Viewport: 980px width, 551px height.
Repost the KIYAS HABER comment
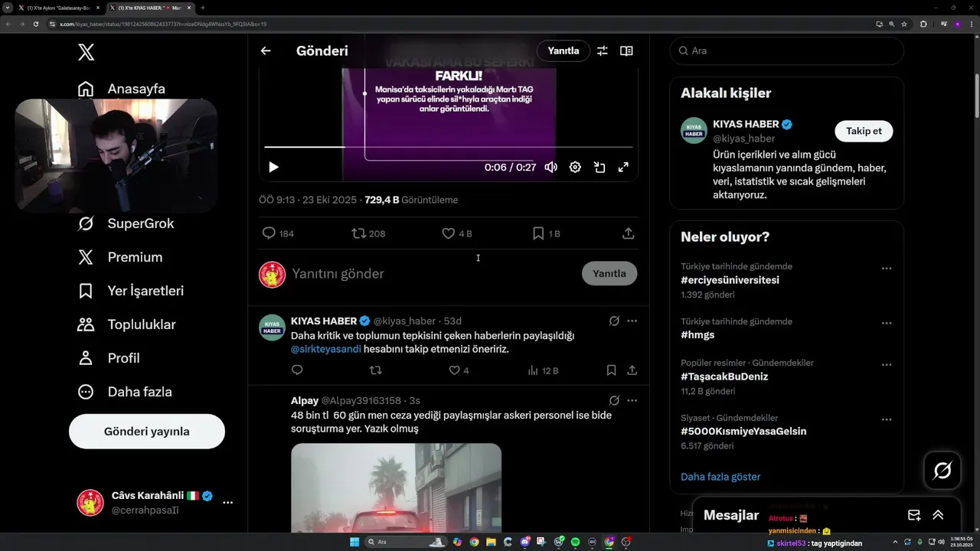click(x=376, y=370)
